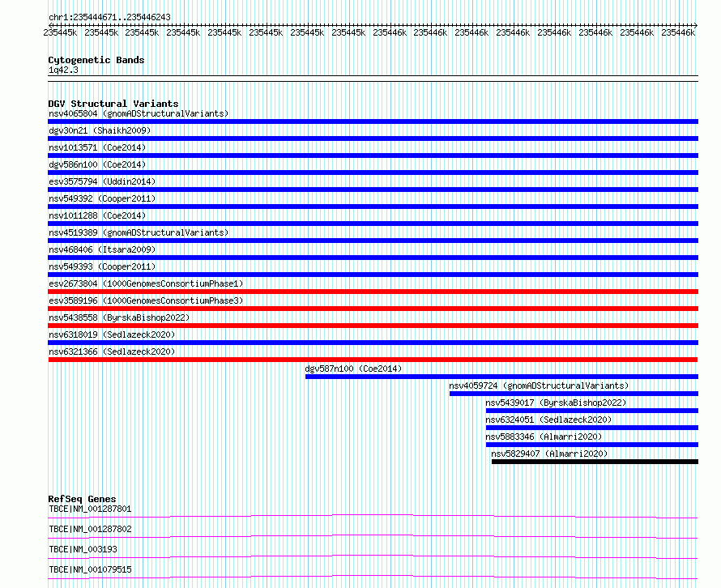Click the nsv1011288 (Coe2014) label
The height and width of the screenshot is (588, 721).
[x=97, y=215]
